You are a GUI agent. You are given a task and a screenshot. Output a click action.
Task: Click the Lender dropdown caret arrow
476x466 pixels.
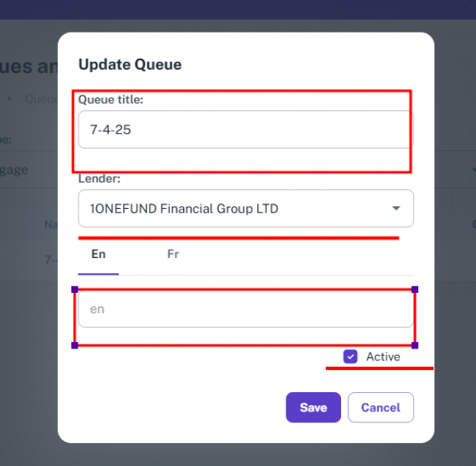coord(396,209)
